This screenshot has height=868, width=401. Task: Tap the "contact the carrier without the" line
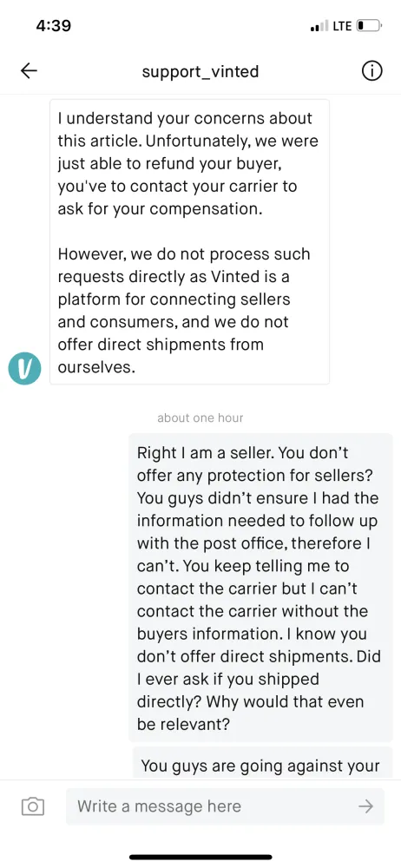pos(252,611)
